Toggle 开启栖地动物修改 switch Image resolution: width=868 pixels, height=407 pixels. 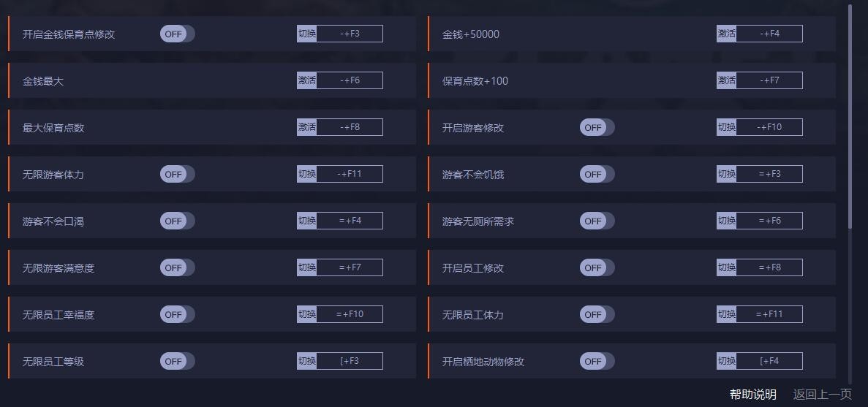597,361
